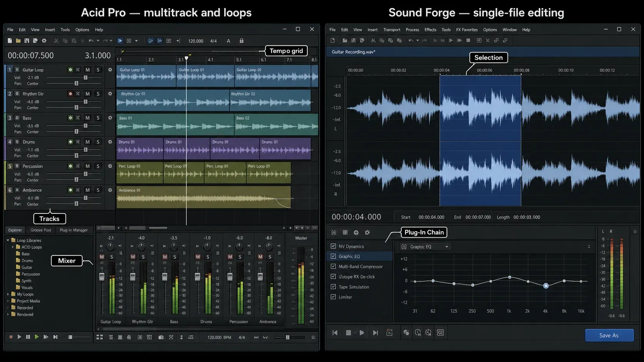Image resolution: width=644 pixels, height=362 pixels.
Task: Solo the Rhythm Gtr track
Action: pos(98,94)
